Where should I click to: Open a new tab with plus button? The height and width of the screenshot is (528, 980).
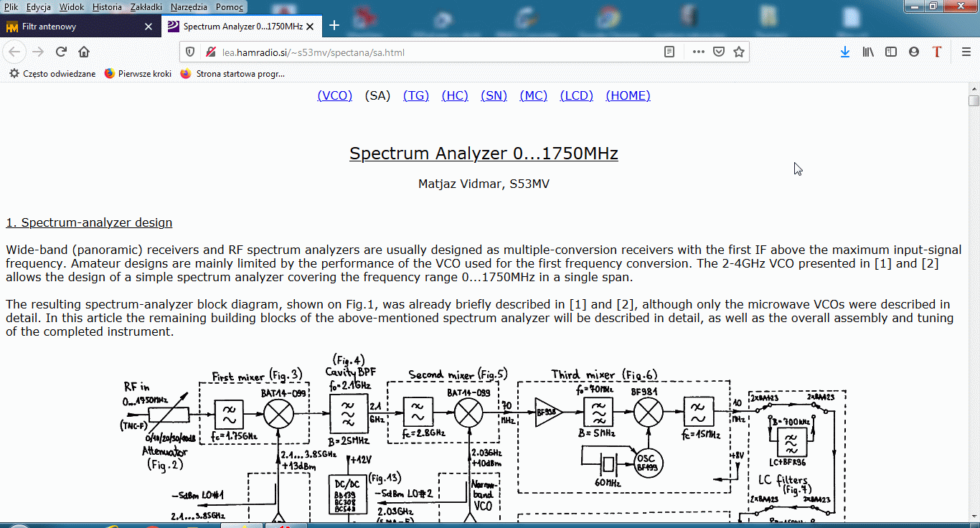pos(334,26)
